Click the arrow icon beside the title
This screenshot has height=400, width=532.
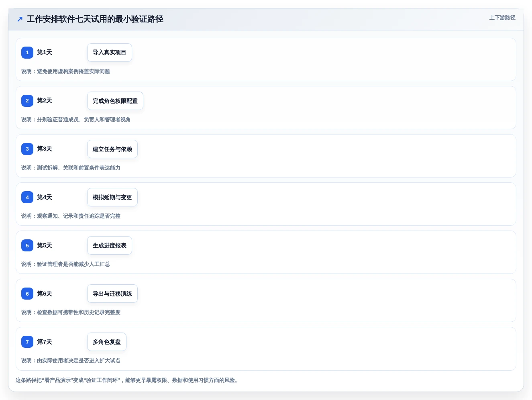click(20, 19)
